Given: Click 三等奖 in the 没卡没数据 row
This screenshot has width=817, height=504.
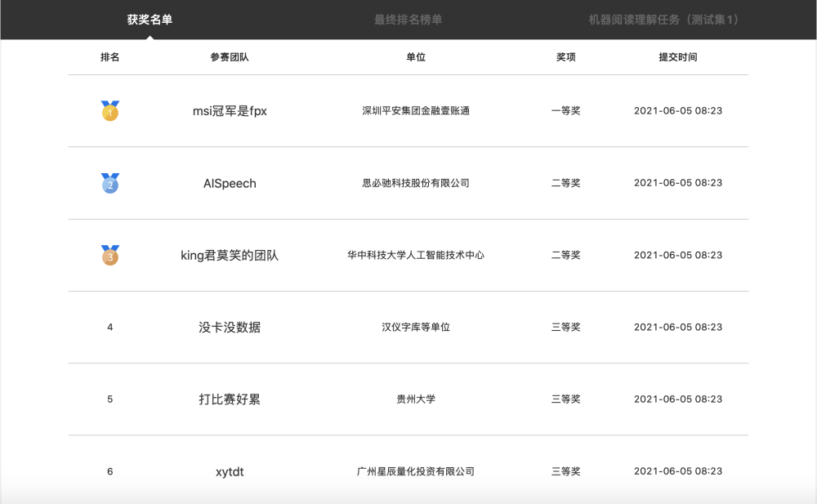Looking at the screenshot, I should 566,327.
